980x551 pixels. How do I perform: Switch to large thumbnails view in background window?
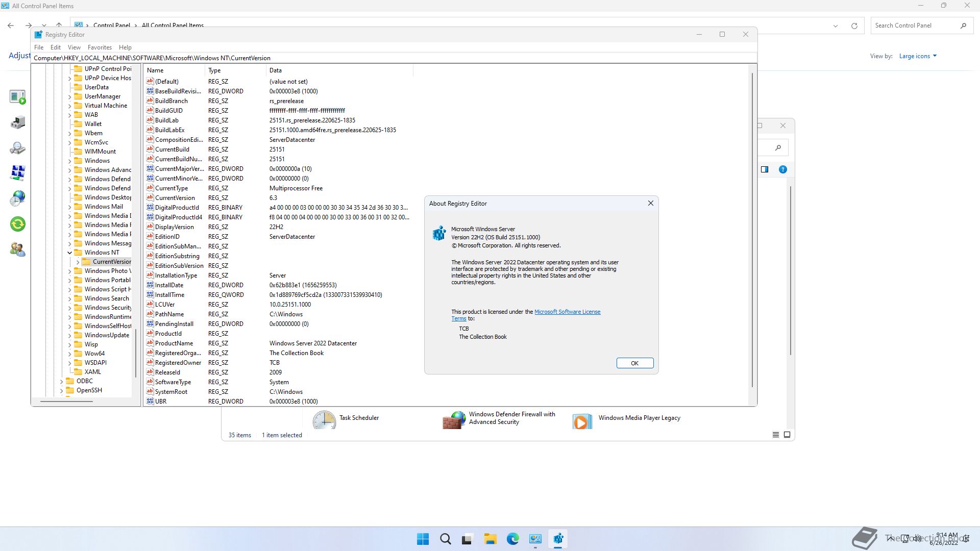tap(787, 435)
